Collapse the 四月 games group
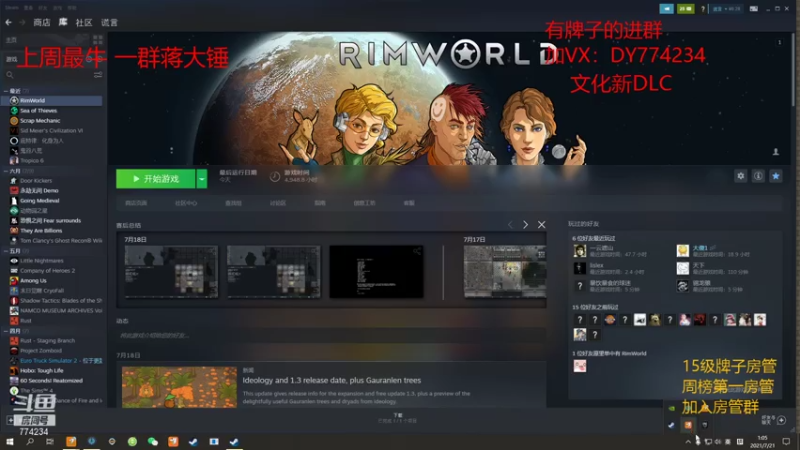This screenshot has height=450, width=800. [6, 331]
